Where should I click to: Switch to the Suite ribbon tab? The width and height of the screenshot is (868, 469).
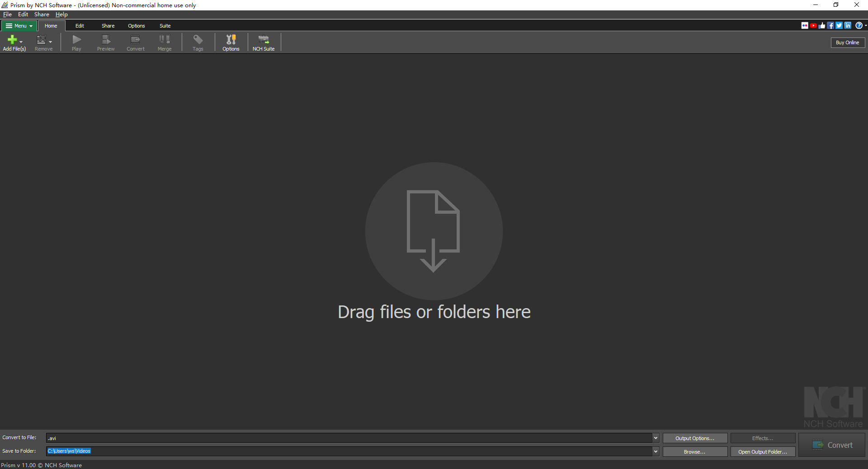coord(165,26)
